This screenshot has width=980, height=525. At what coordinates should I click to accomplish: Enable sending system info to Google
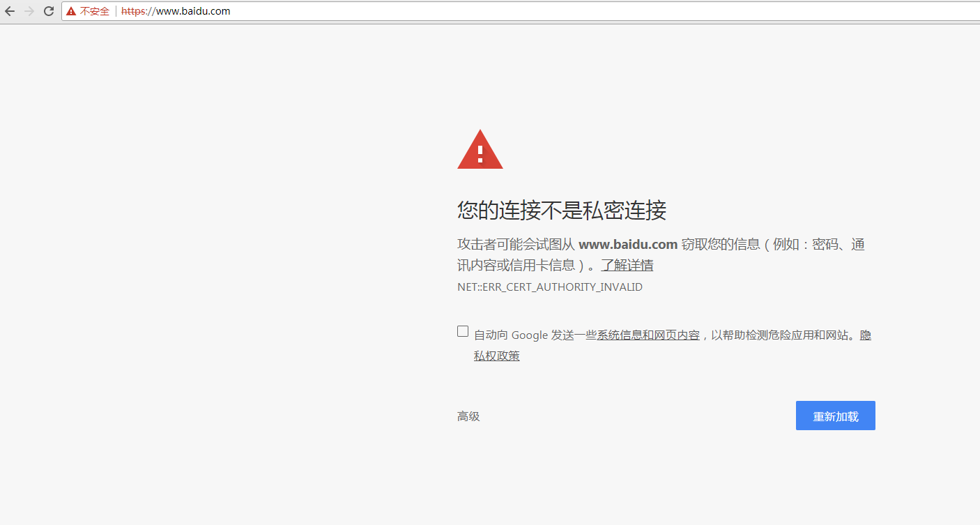click(x=462, y=330)
